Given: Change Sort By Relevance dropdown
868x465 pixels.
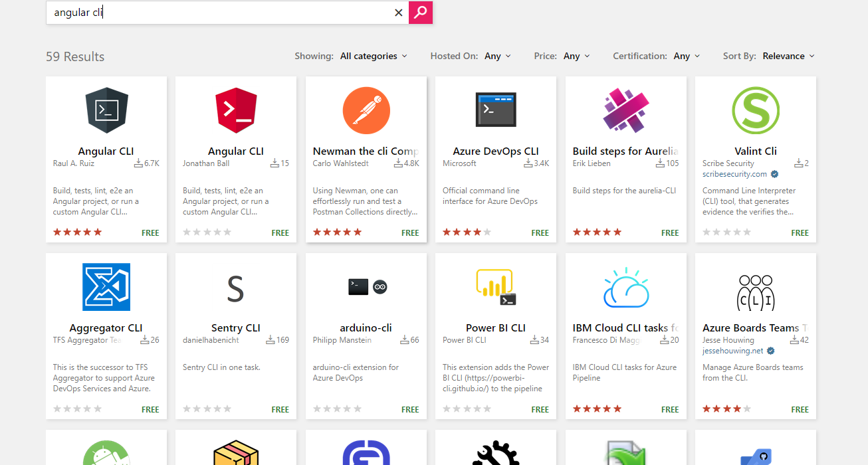Looking at the screenshot, I should tap(788, 56).
